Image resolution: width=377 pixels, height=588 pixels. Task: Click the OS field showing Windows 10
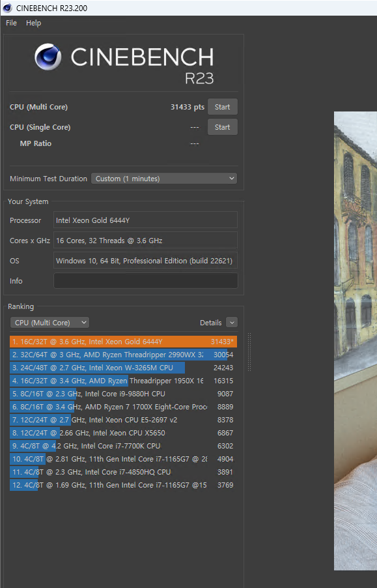click(x=145, y=261)
